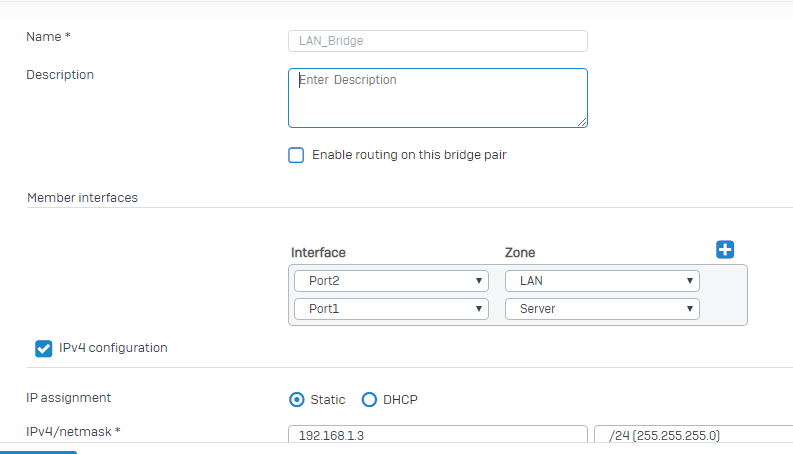
Task: Click the Member interfaces section heading
Action: (x=82, y=198)
